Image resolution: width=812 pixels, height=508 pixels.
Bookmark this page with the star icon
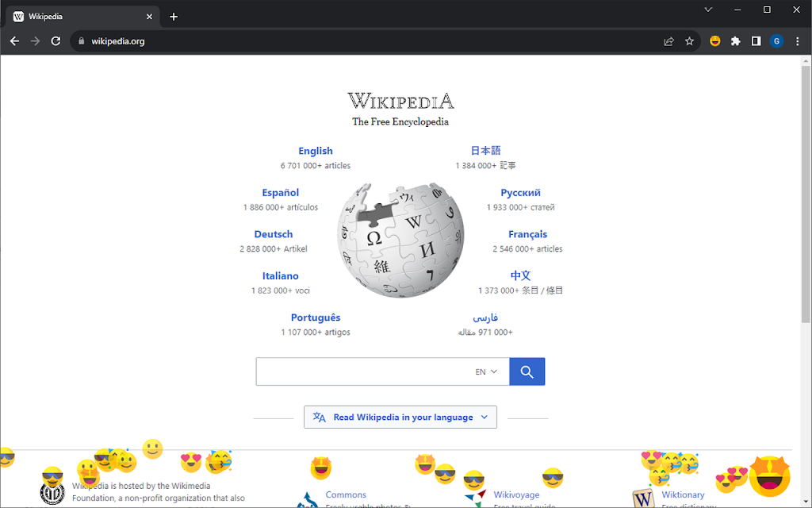(x=689, y=41)
